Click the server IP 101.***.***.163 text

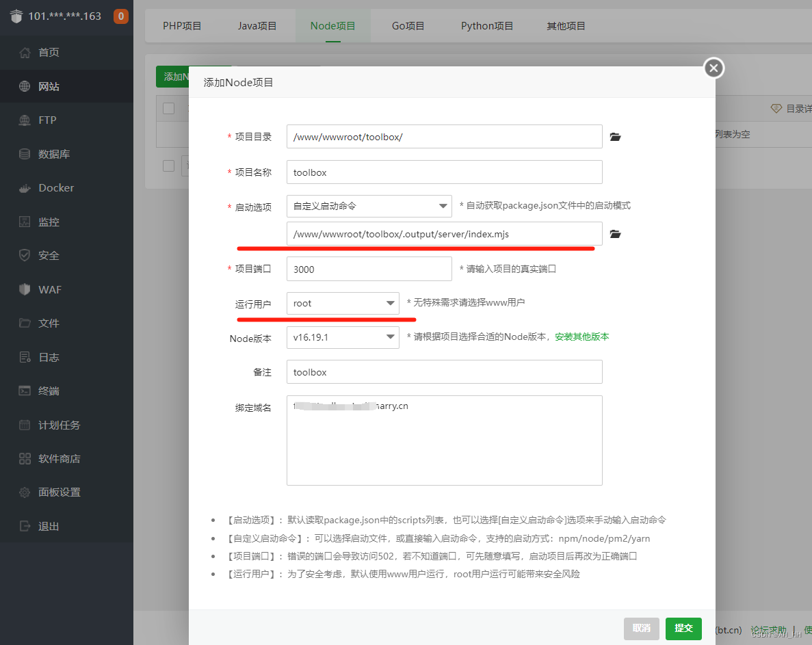point(64,16)
